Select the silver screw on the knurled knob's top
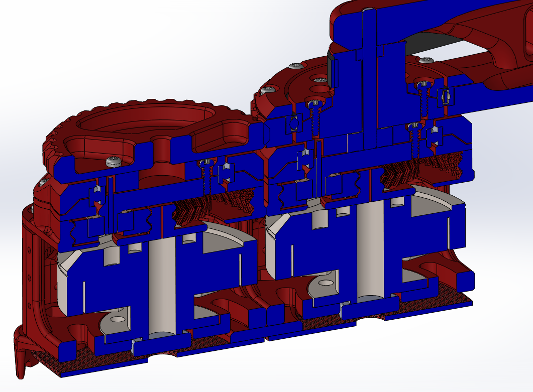This screenshot has width=533, height=392. 114,162
